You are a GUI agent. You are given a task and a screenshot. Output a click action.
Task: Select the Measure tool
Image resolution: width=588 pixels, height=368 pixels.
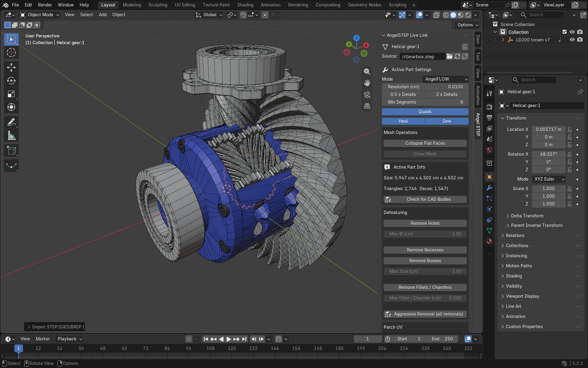coord(11,135)
